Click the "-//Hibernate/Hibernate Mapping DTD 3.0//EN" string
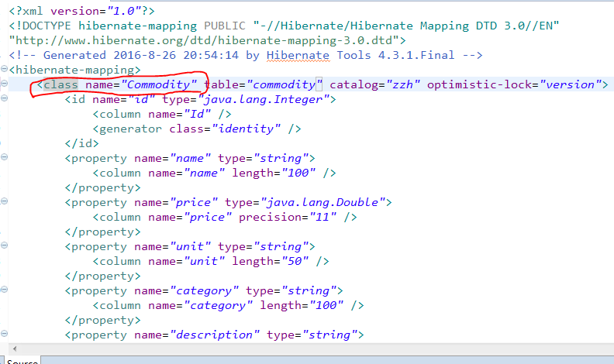Image resolution: width=614 pixels, height=364 pixels. tap(406, 26)
